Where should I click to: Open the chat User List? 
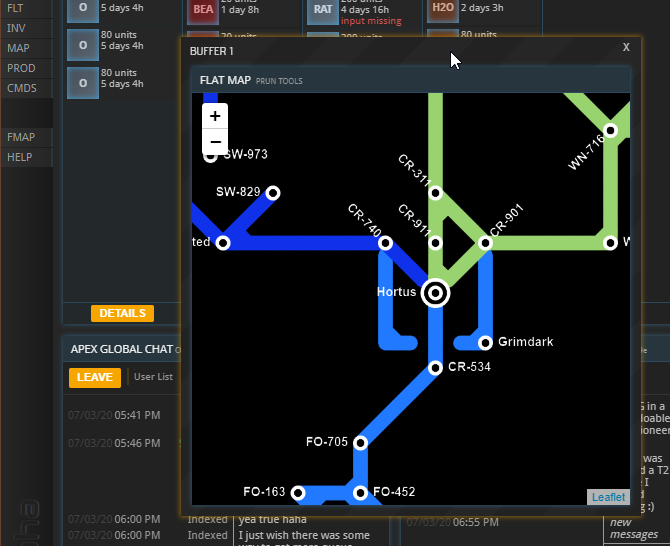[x=153, y=377]
